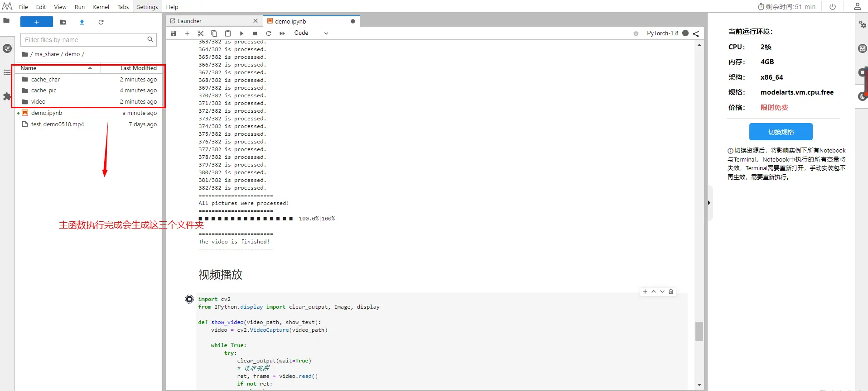Click the notebook scrollbar thumb
The image size is (868, 391).
coord(699,331)
